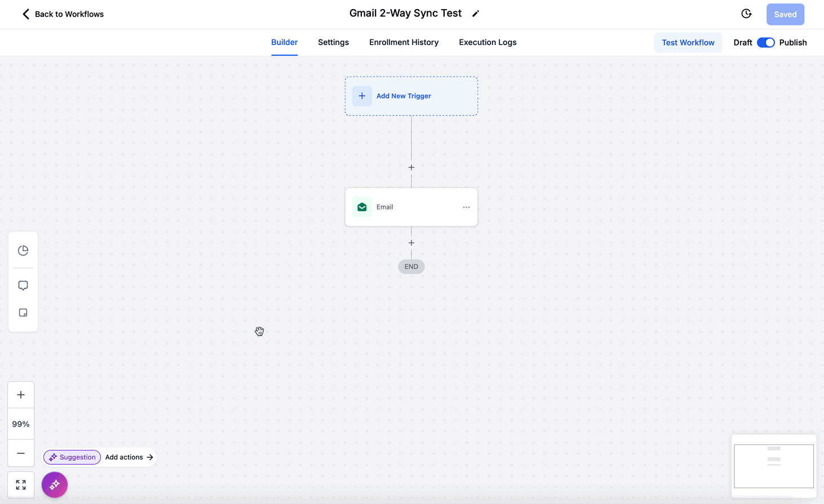
Task: Open the Enrollment History tab
Action: pyautogui.click(x=404, y=42)
